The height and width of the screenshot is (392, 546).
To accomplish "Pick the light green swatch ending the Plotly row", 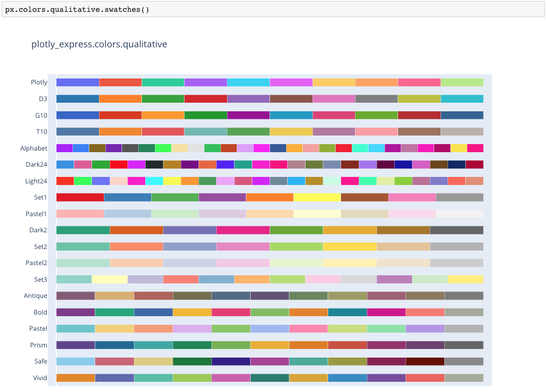I will (x=462, y=82).
